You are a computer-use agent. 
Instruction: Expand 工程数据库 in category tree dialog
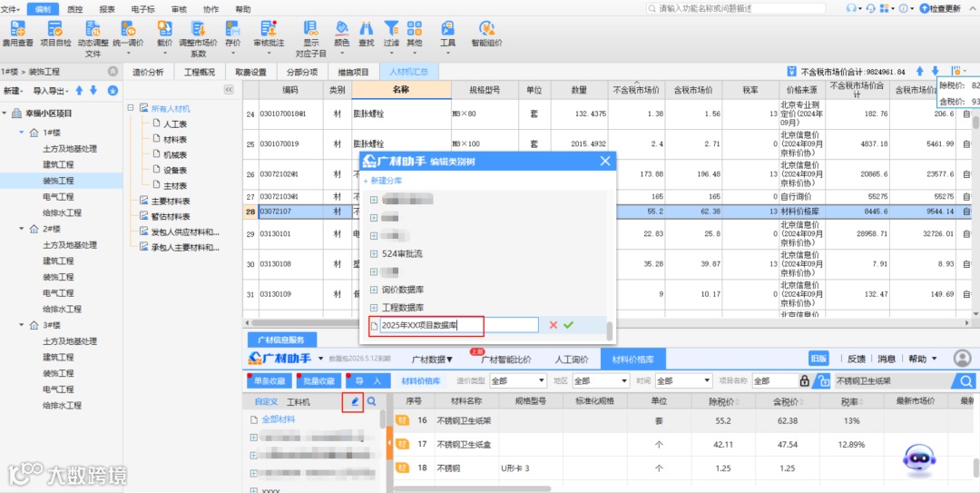(x=374, y=308)
